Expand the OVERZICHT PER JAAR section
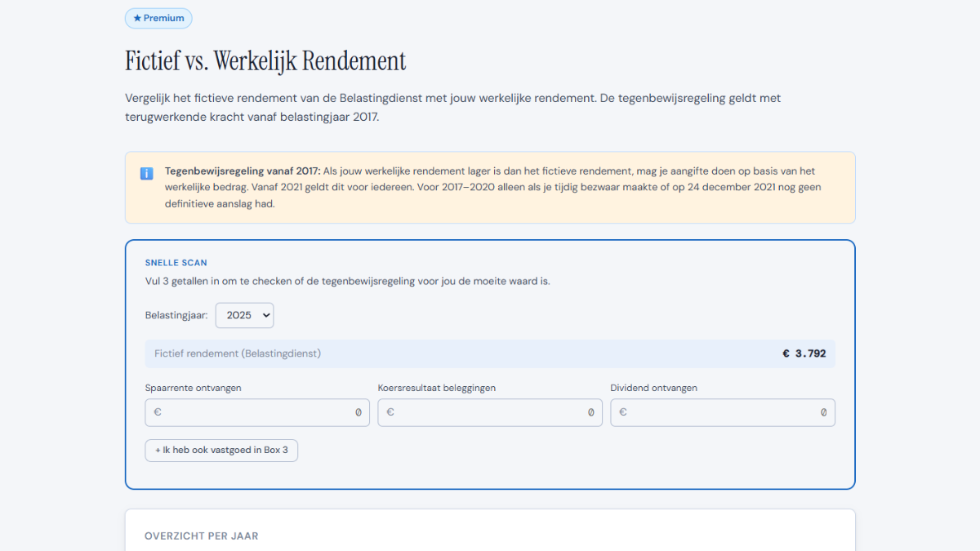This screenshot has width=980, height=551. click(201, 535)
